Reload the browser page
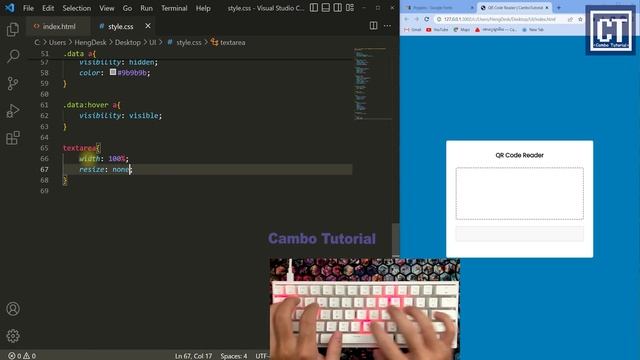This screenshot has height=360, width=640. tap(427, 19)
